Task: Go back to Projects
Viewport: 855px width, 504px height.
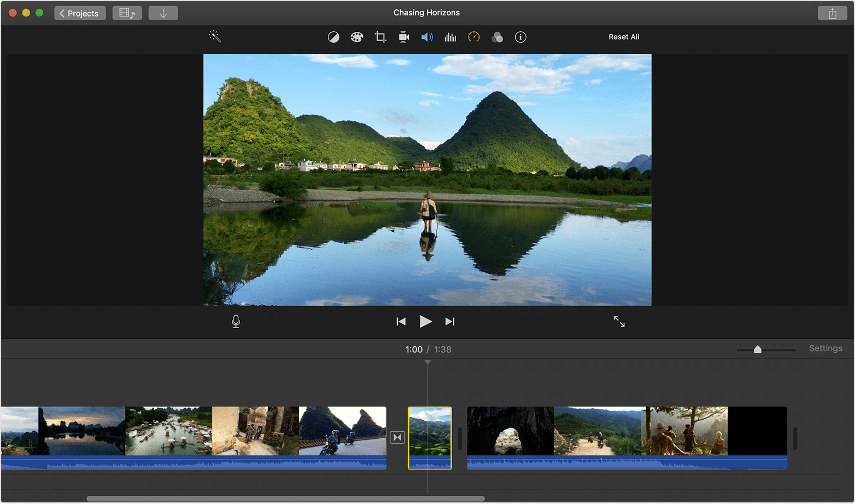Action: pyautogui.click(x=79, y=13)
